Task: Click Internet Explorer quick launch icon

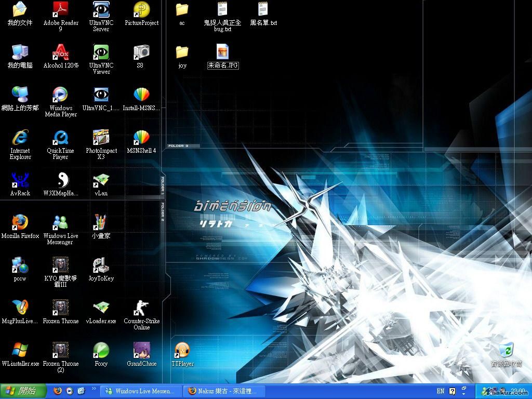Action: click(x=81, y=391)
